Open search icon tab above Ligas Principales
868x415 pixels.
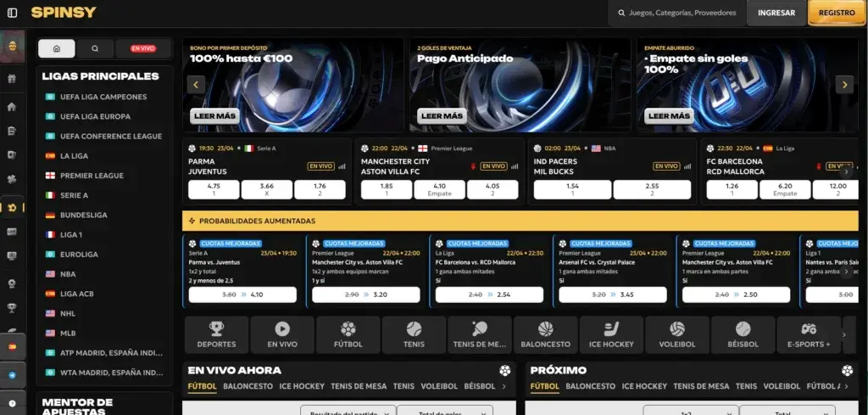click(x=95, y=48)
